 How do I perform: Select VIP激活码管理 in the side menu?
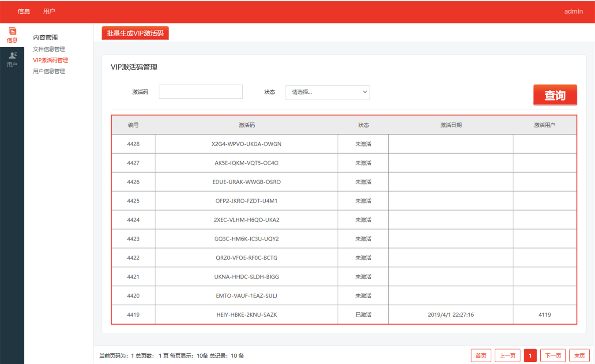tap(50, 60)
